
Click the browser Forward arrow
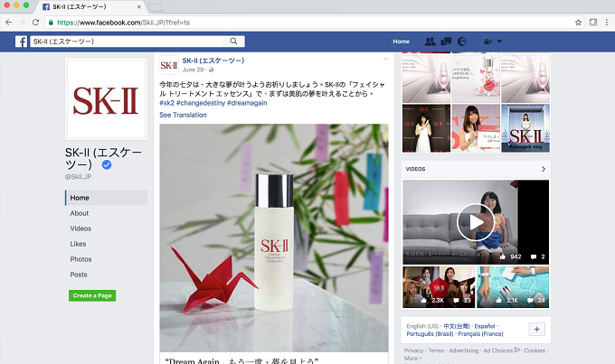22,23
